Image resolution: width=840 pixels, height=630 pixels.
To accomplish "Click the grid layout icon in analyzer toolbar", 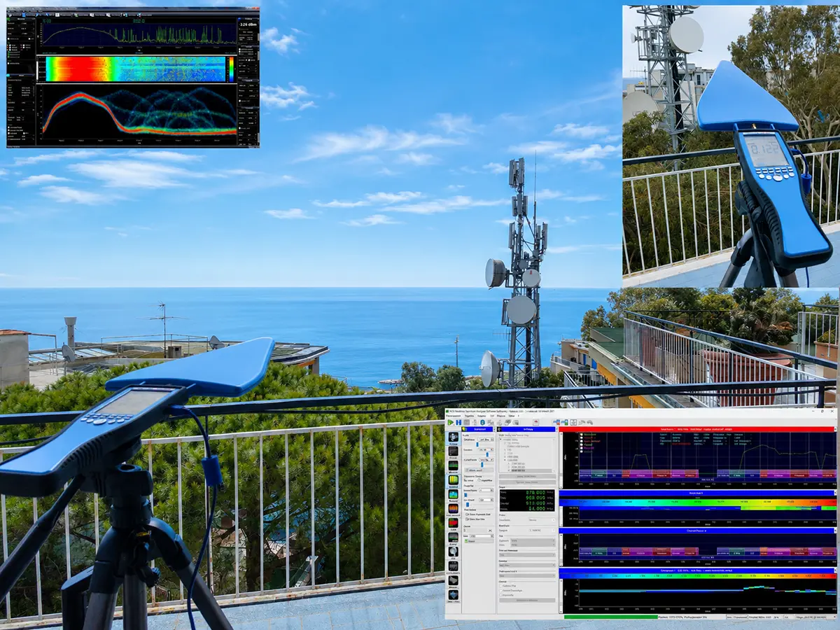I will click(x=573, y=422).
